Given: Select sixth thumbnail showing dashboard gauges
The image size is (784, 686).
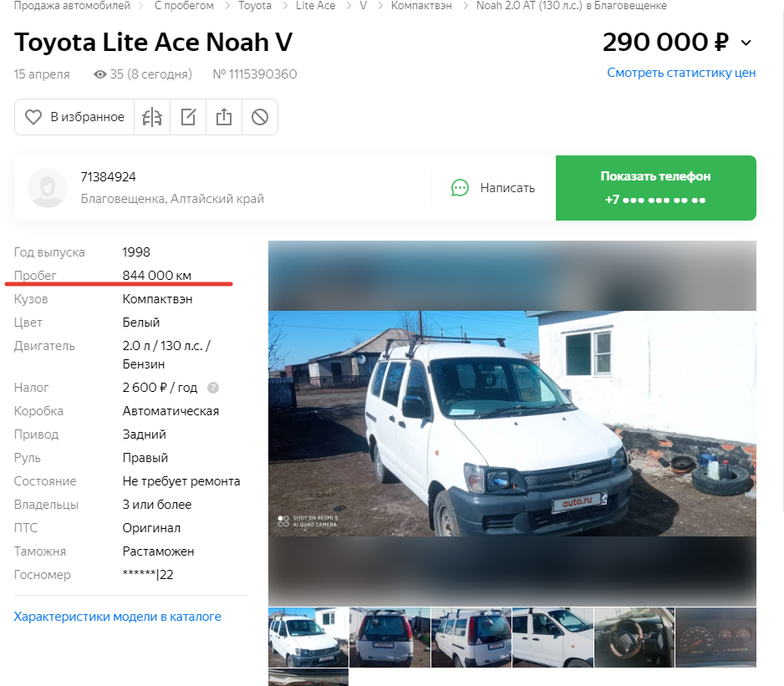Looking at the screenshot, I should [716, 638].
